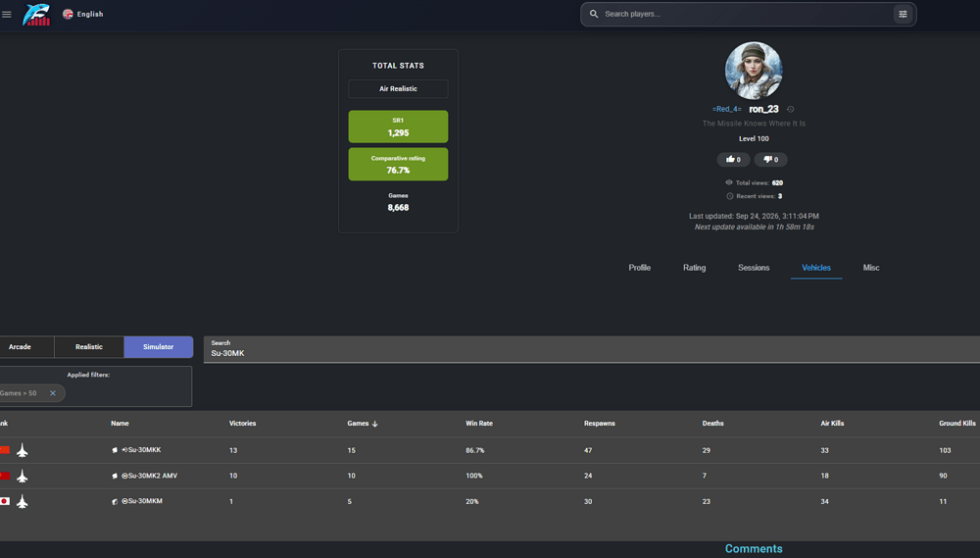Click the Last updated timestamp text
980x558 pixels.
coord(753,216)
